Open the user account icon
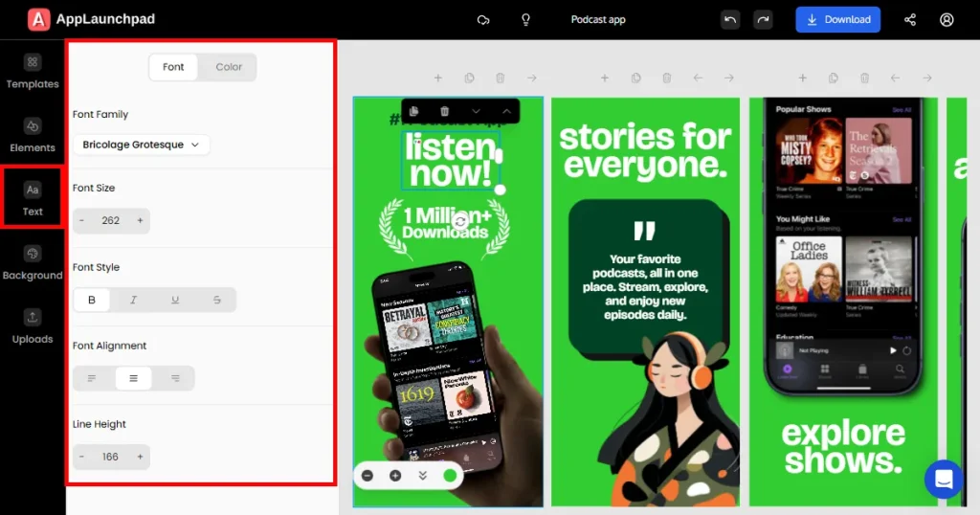 pos(947,20)
